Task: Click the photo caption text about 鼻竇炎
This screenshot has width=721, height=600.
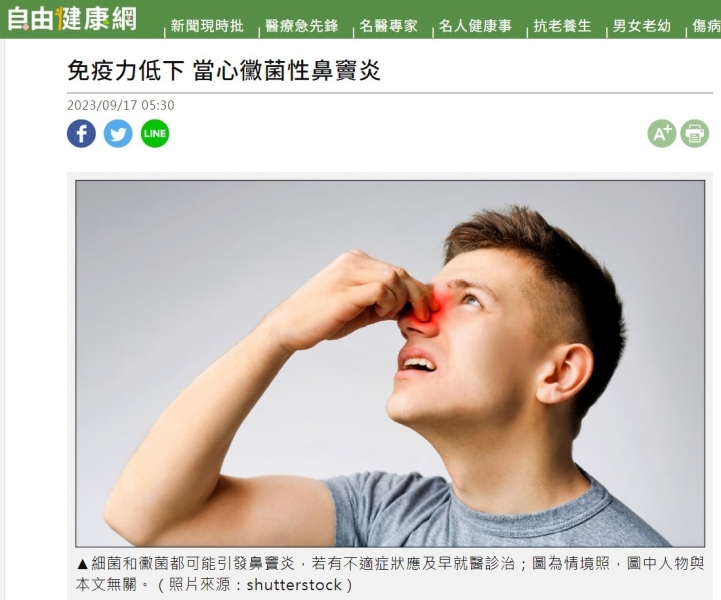Action: click(x=390, y=573)
